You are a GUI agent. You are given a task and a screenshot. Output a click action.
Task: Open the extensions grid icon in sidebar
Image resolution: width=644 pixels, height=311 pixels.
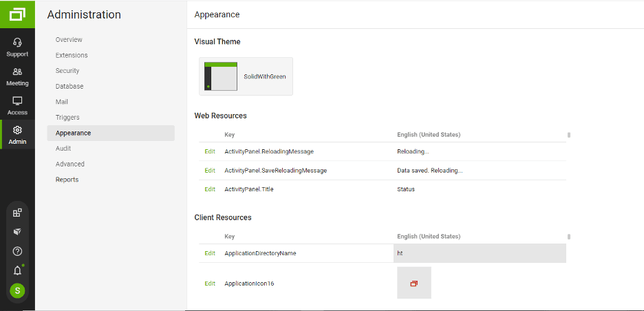[17, 213]
